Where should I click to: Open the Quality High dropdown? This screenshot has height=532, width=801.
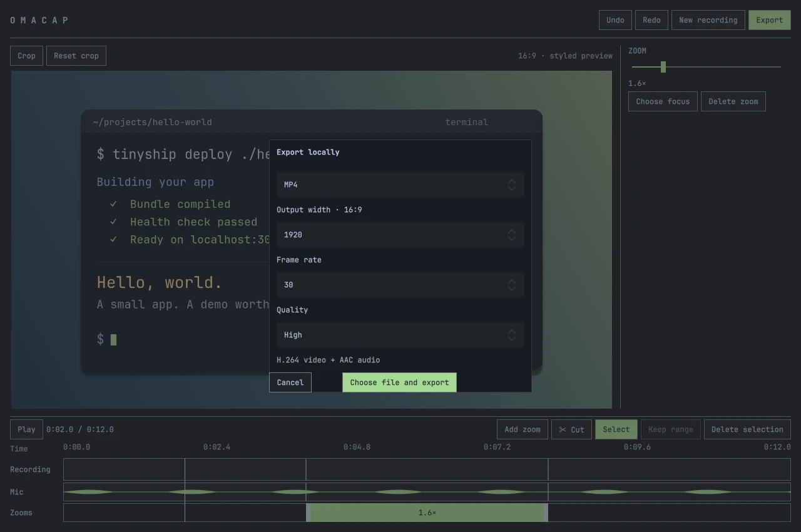[x=400, y=335]
